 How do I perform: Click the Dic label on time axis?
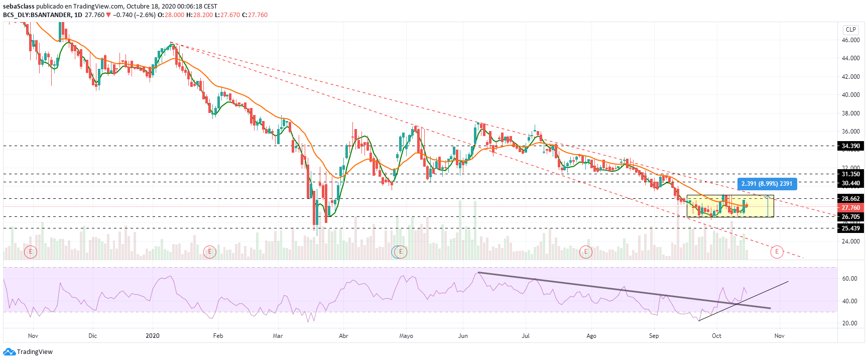click(x=92, y=336)
